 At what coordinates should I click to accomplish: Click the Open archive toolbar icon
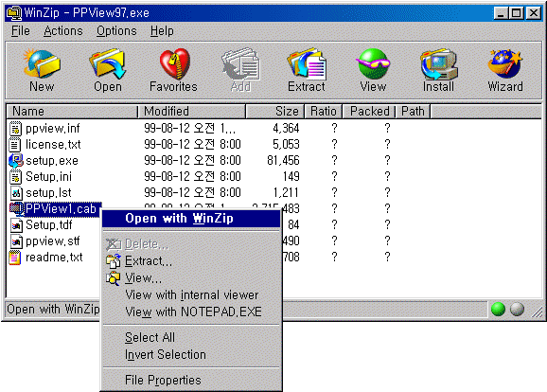tap(108, 63)
